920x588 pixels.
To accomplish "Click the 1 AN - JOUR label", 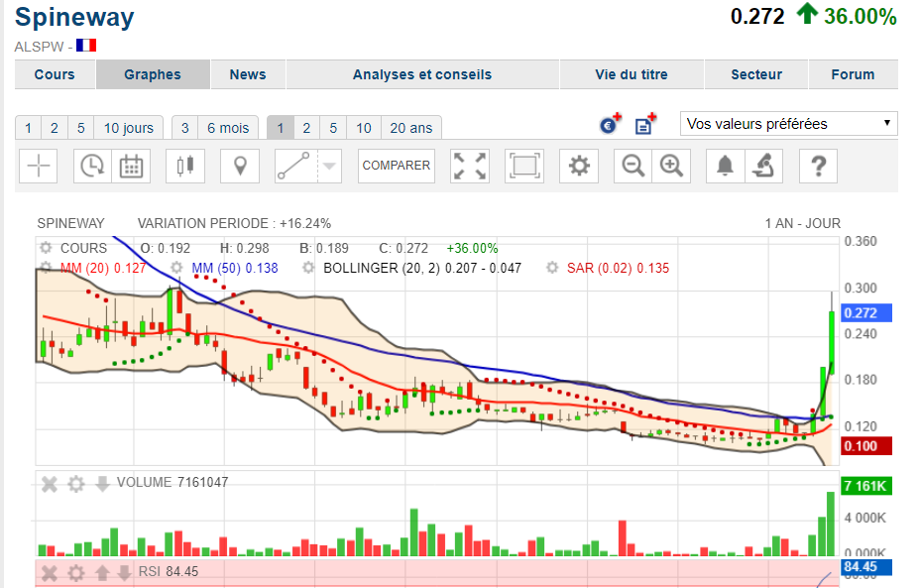I will [803, 223].
